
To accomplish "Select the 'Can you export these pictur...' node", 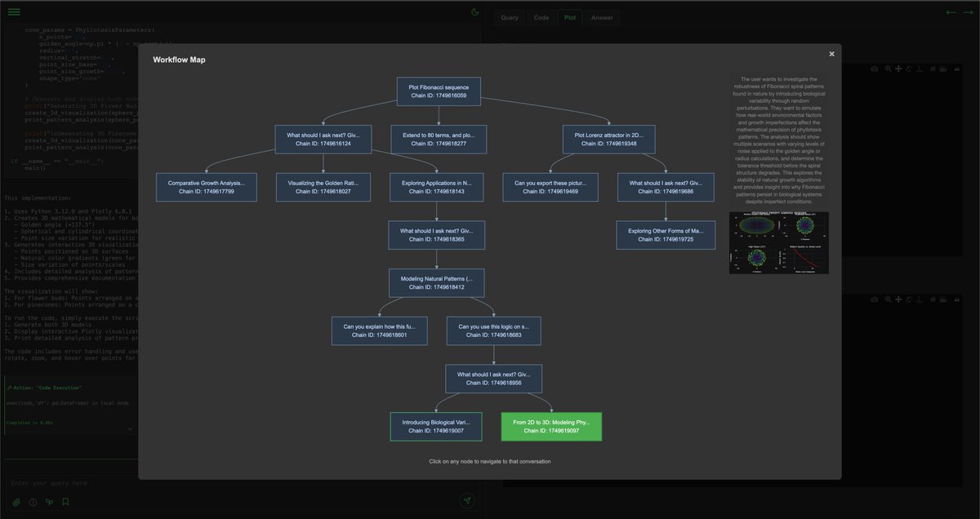I will coord(550,188).
